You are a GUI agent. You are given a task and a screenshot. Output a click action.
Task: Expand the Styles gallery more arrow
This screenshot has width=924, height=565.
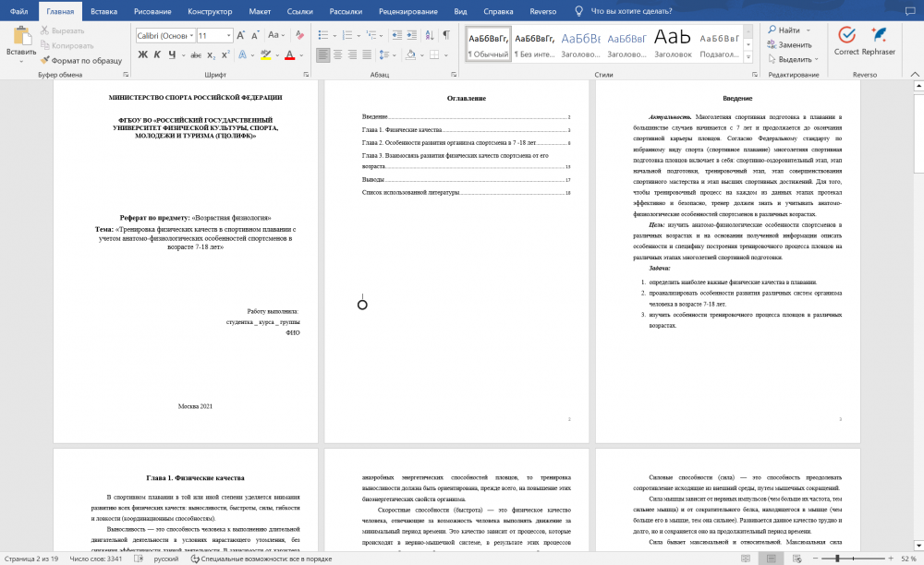tap(748, 57)
